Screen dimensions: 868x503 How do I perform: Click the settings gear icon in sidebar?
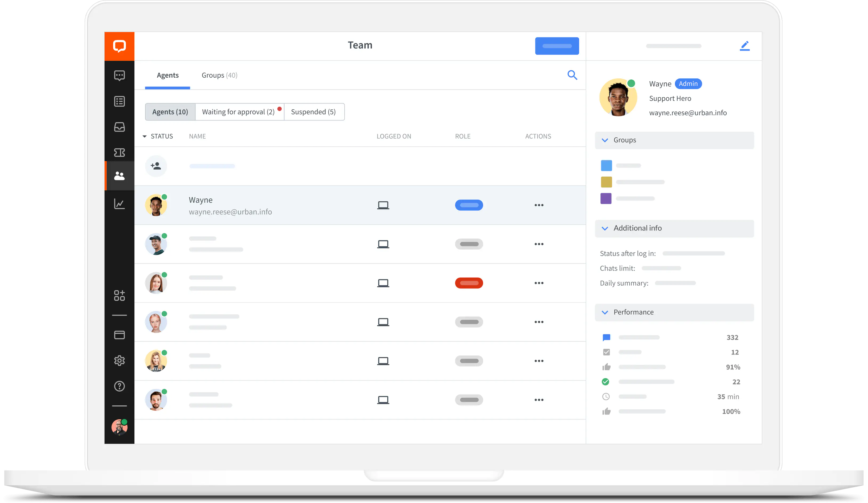tap(119, 360)
